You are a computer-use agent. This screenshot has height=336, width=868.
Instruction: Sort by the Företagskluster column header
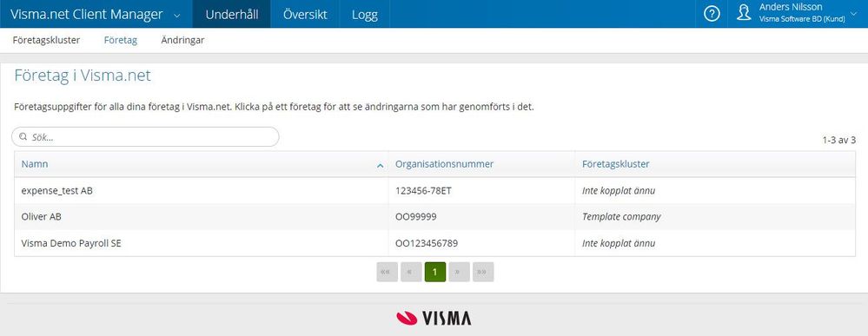click(x=715, y=164)
